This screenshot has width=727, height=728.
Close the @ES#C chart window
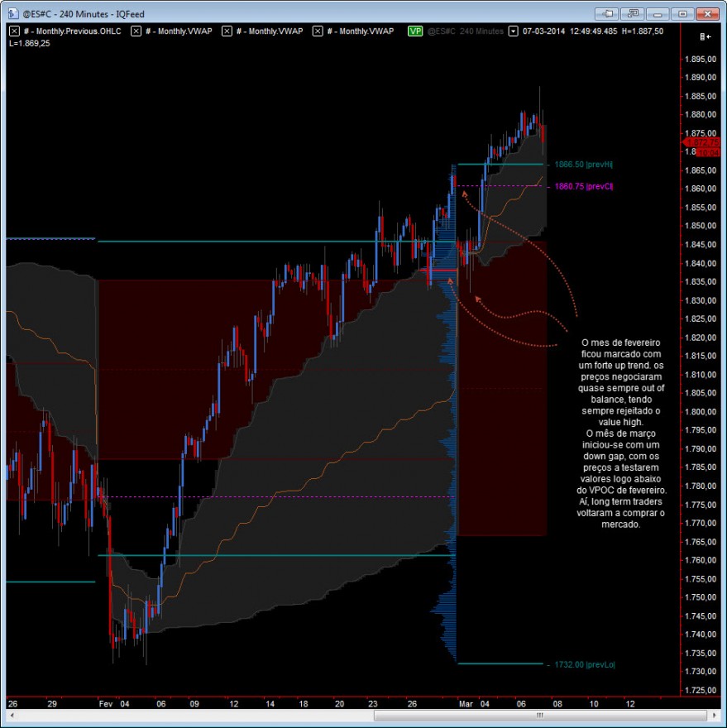tap(707, 13)
